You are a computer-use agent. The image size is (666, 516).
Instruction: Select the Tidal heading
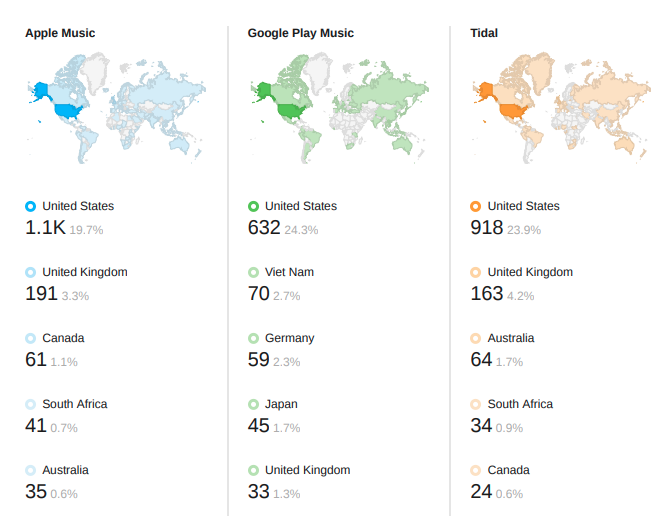pos(484,33)
